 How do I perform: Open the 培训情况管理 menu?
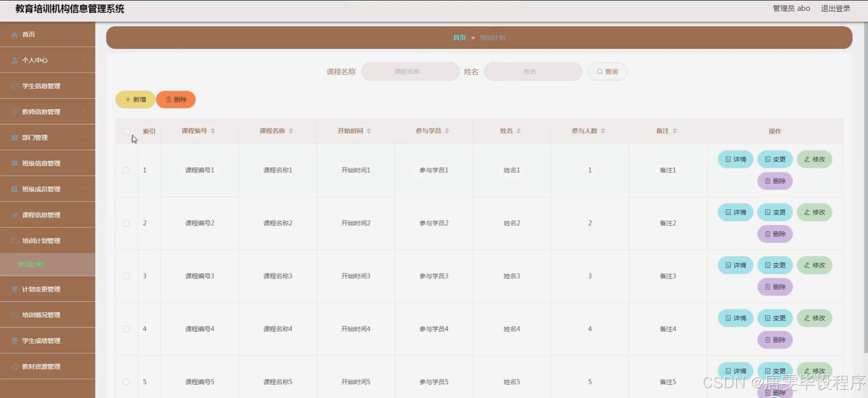47,315
